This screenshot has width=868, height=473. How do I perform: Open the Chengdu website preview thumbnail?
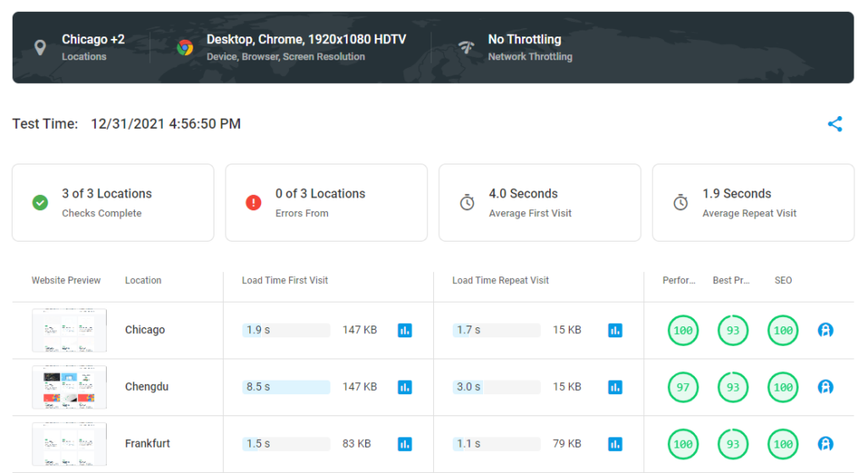tap(70, 387)
